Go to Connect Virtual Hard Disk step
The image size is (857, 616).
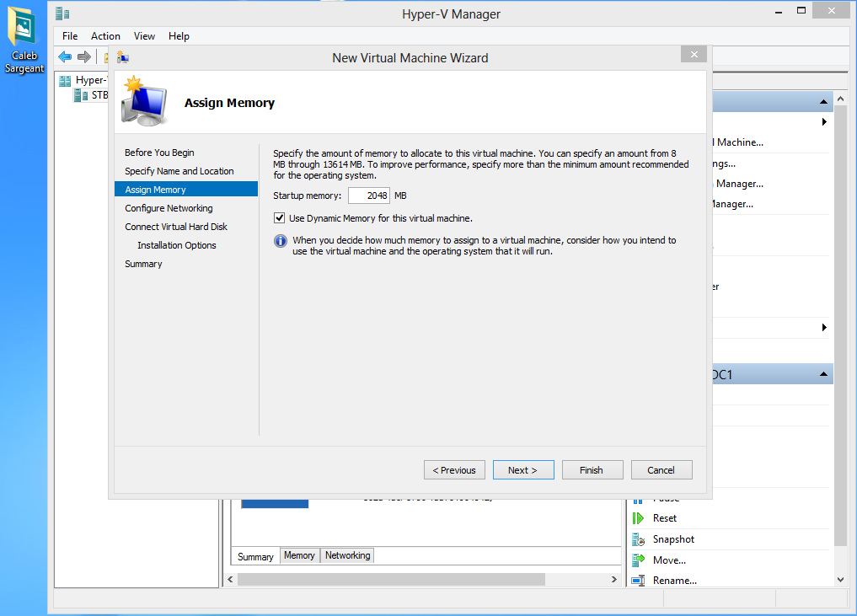click(175, 227)
